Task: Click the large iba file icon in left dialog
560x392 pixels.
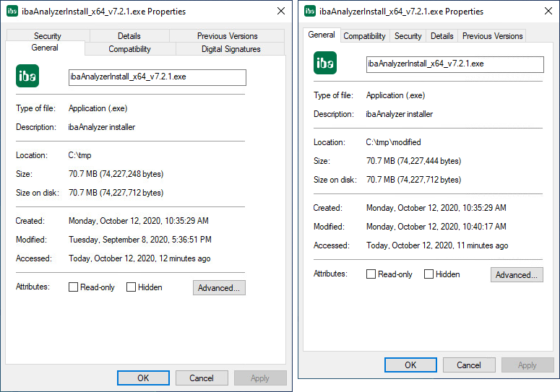Action: pos(27,76)
